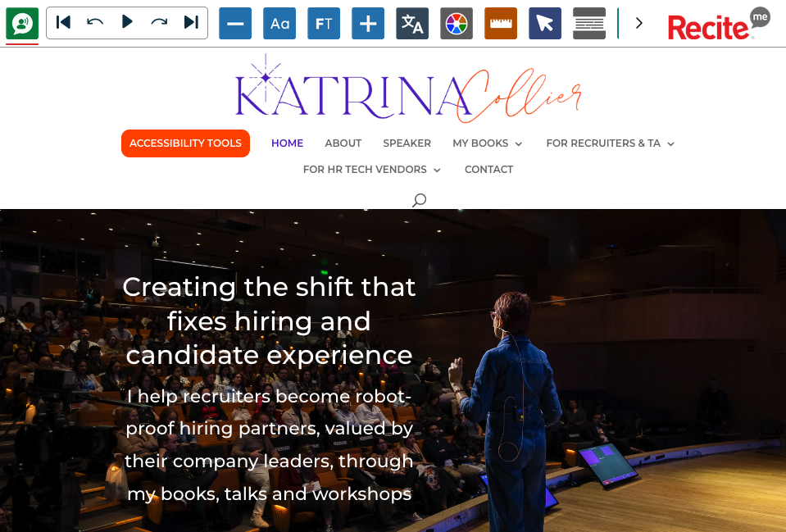This screenshot has height=532, width=786.
Task: Open the Speaker menu item
Action: 407,143
